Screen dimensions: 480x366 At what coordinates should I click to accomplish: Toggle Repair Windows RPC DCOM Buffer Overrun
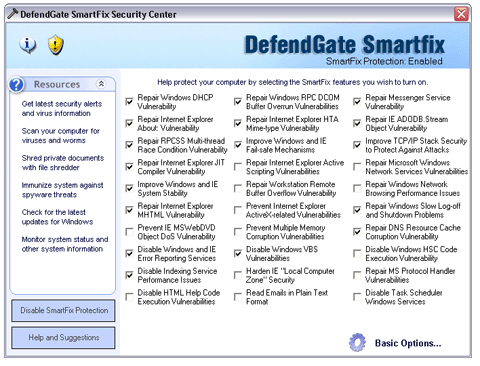pyautogui.click(x=238, y=101)
